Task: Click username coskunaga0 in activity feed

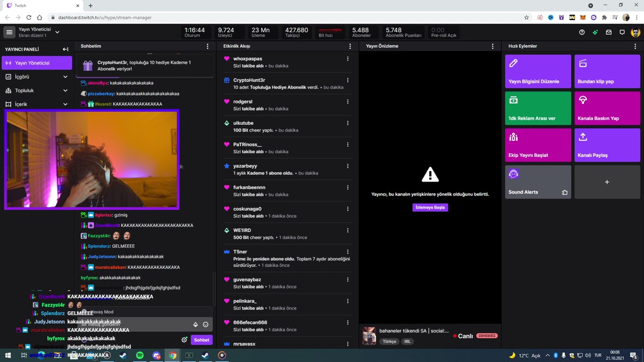Action: pyautogui.click(x=247, y=209)
